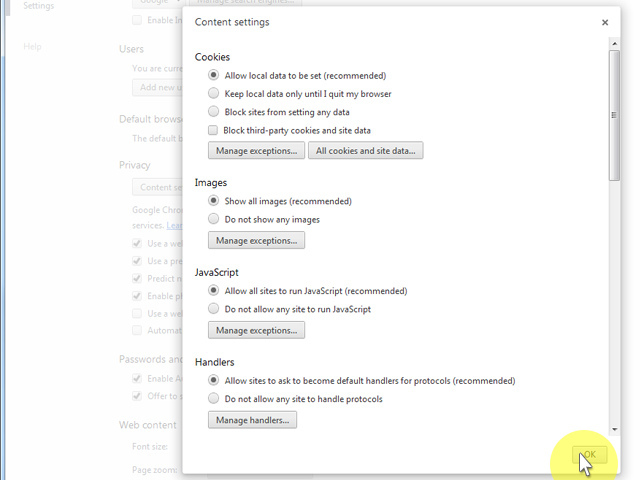This screenshot has height=480, width=640.
Task: Select Do not show any images
Action: (214, 219)
